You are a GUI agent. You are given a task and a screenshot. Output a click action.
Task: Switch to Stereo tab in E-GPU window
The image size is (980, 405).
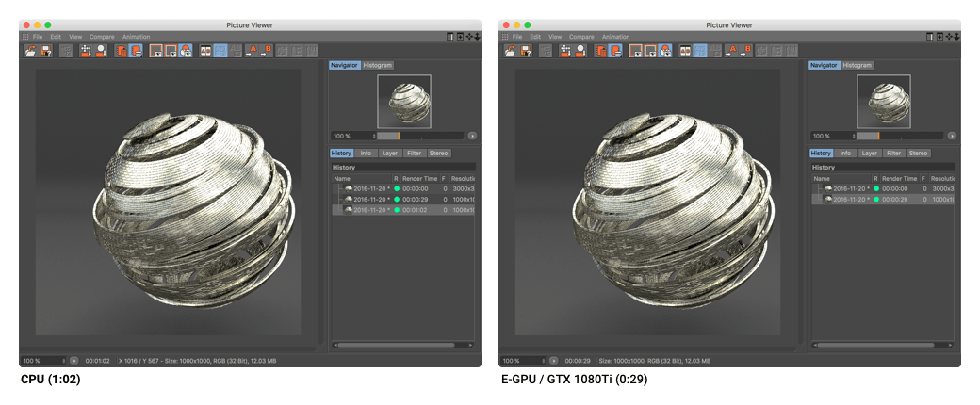tap(918, 154)
